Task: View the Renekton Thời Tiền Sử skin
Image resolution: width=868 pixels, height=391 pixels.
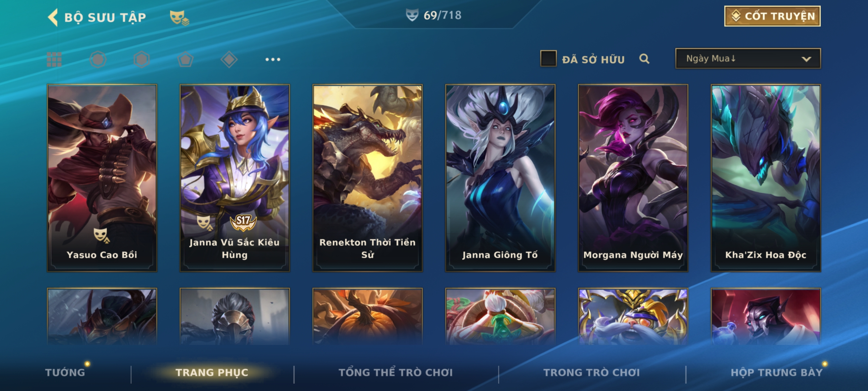Action: click(x=367, y=178)
